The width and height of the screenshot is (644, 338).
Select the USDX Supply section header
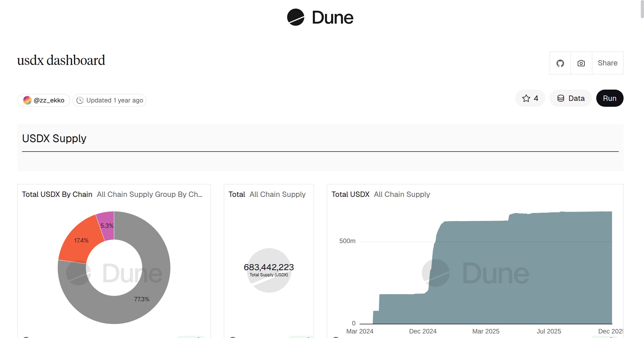(x=54, y=138)
